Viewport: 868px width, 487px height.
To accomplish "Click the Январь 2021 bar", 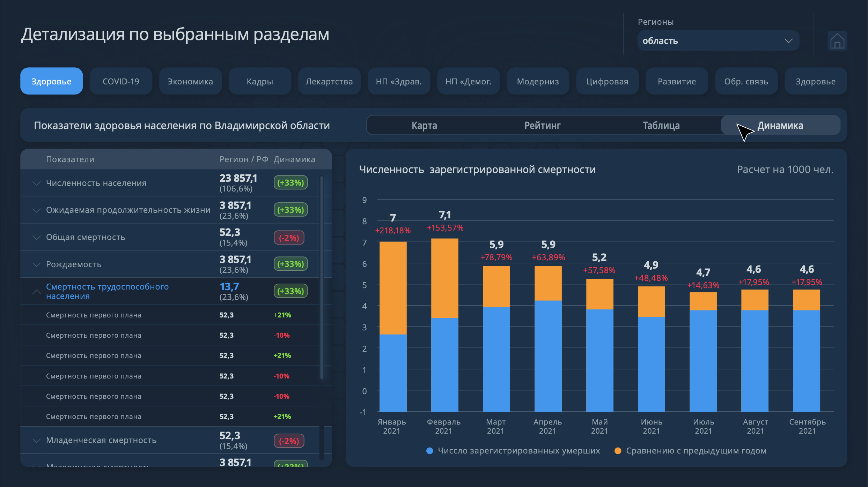I will (x=393, y=326).
